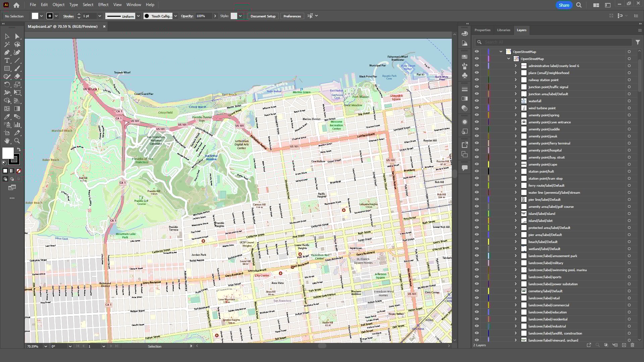The height and width of the screenshot is (362, 644).
Task: Click the Document Setup button
Action: [x=263, y=16]
